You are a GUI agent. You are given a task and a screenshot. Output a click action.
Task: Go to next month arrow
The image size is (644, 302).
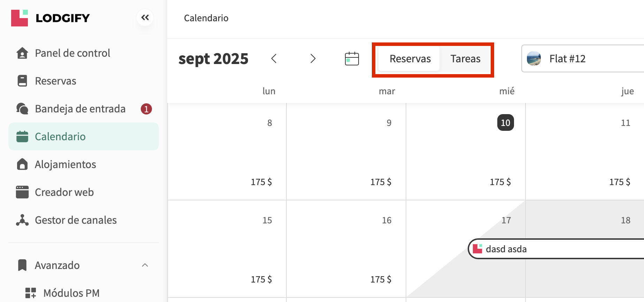pyautogui.click(x=313, y=59)
